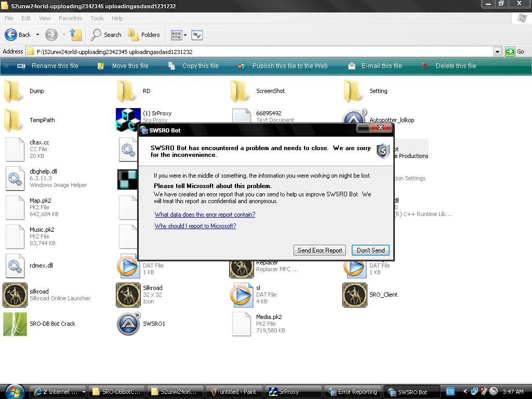Open the Edit menu
This screenshot has width=532, height=399.
(x=26, y=18)
